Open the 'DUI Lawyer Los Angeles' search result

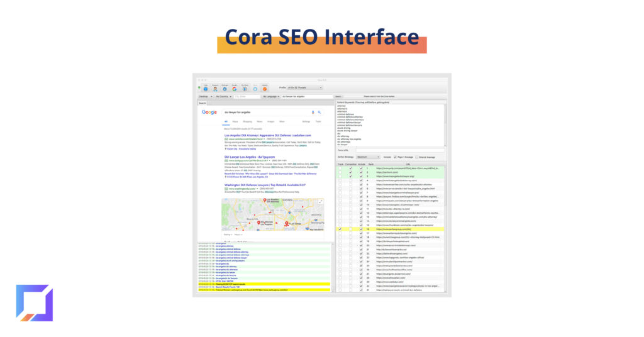[249, 157]
